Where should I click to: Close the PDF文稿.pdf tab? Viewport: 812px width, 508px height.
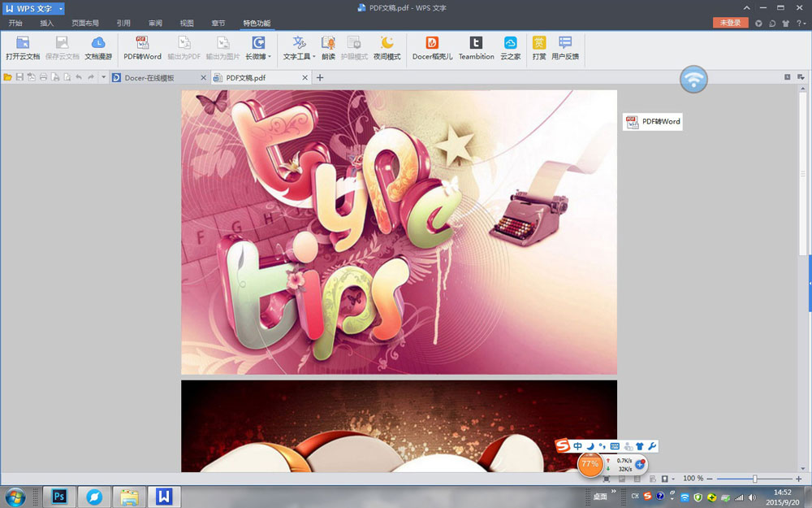pos(305,78)
